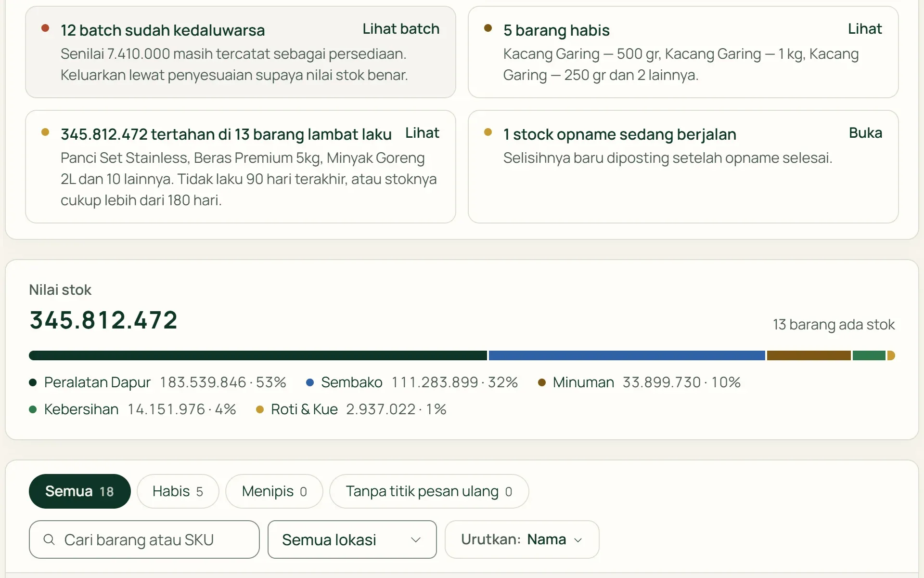Click the 1 stock opname sedang berjalan heading
This screenshot has height=578, width=924.
[x=620, y=134]
